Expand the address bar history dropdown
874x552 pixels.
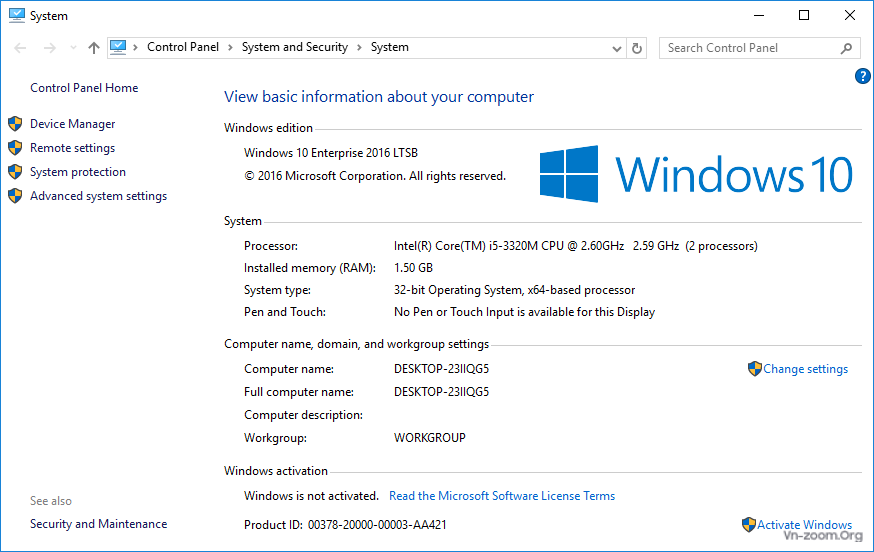click(616, 49)
